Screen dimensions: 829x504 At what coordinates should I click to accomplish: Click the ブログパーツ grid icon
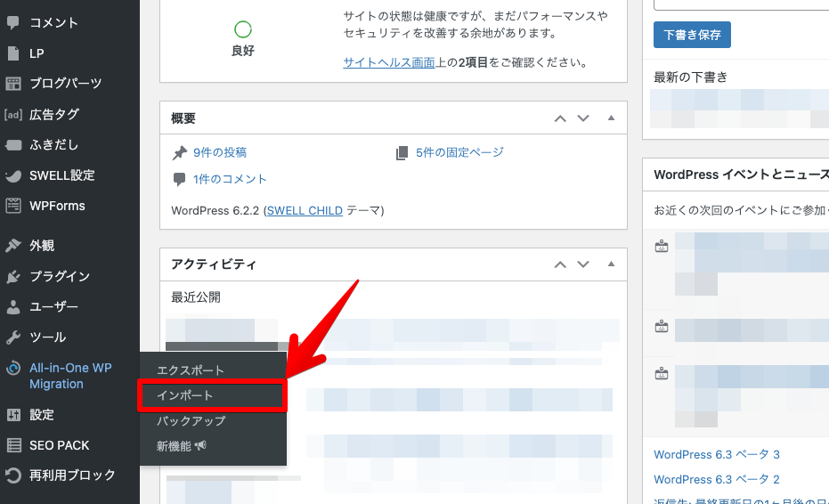[13, 84]
